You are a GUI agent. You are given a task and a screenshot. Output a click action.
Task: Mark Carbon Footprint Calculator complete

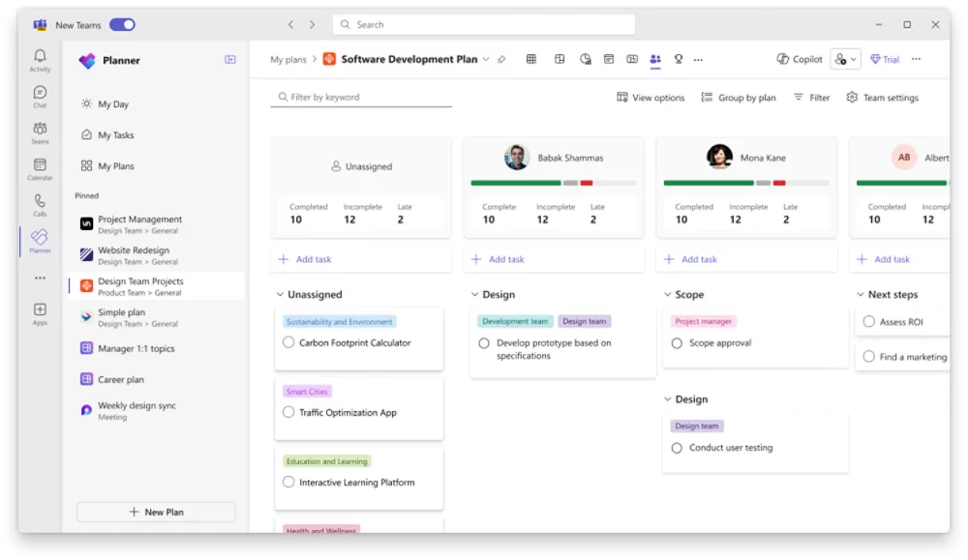[288, 342]
